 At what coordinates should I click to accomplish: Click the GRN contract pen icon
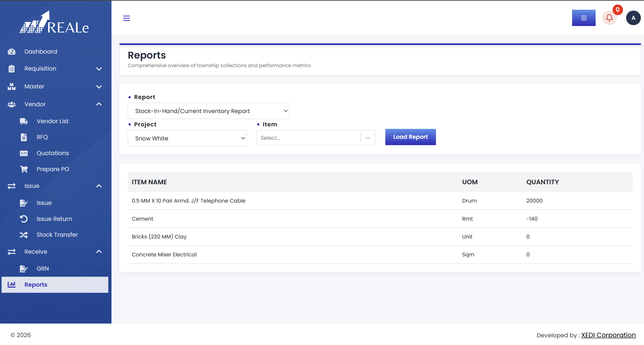click(x=24, y=269)
